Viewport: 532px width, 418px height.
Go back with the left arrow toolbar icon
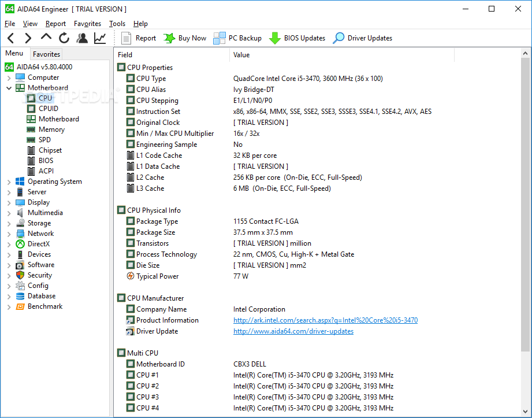click(11, 38)
